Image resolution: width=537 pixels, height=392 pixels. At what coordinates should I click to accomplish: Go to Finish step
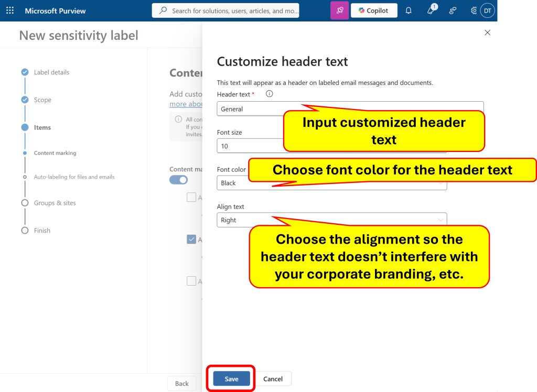click(42, 231)
